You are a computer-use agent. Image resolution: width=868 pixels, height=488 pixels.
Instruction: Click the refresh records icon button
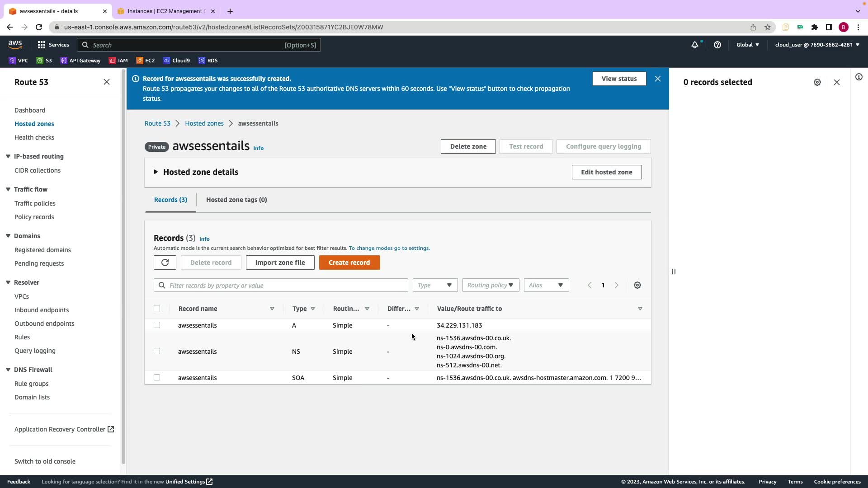point(165,263)
